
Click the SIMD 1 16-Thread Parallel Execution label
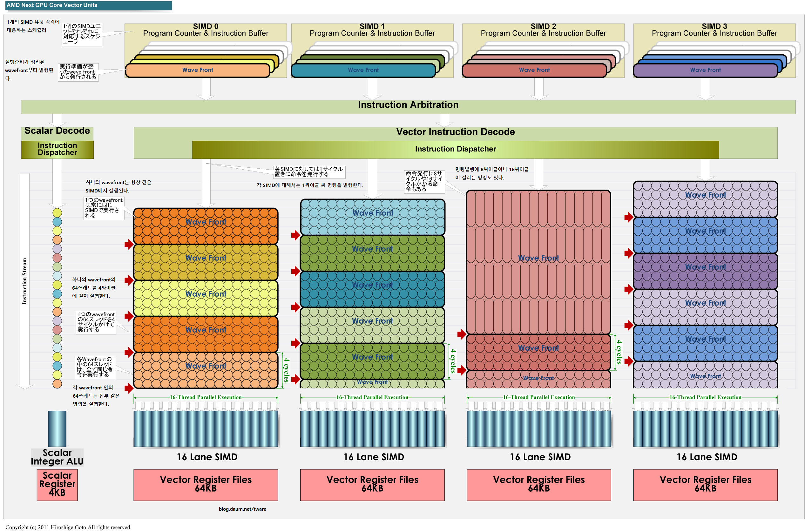pyautogui.click(x=372, y=397)
